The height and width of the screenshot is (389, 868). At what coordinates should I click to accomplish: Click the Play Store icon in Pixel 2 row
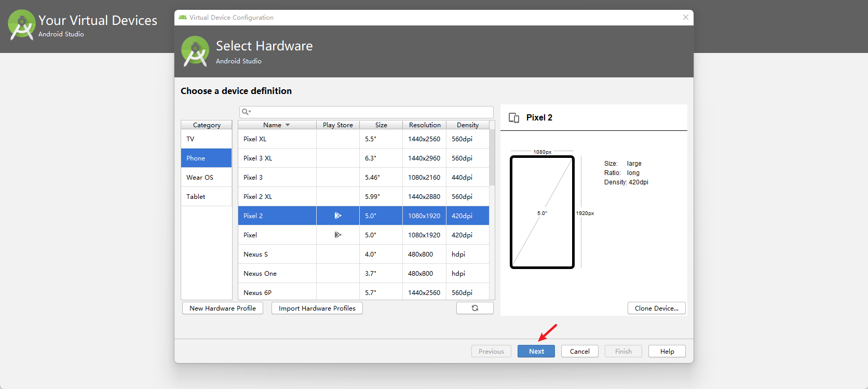coord(338,216)
